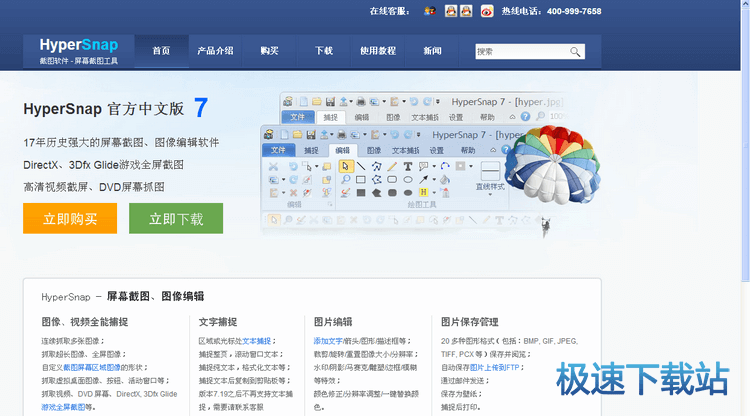Click the online customer service avatar icon
This screenshot has width=750, height=416.
(430, 11)
